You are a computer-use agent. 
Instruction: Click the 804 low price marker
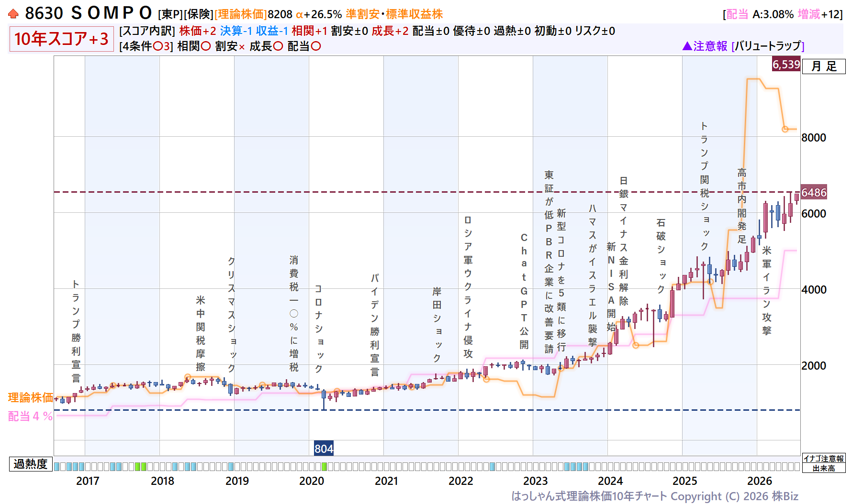click(x=324, y=449)
